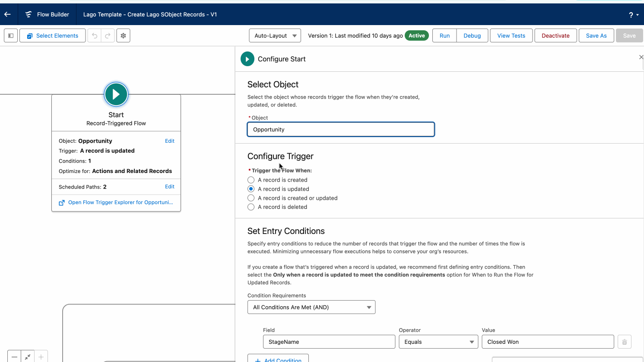Image resolution: width=644 pixels, height=362 pixels.
Task: Select 'A record is created or updated' option
Action: (x=251, y=198)
